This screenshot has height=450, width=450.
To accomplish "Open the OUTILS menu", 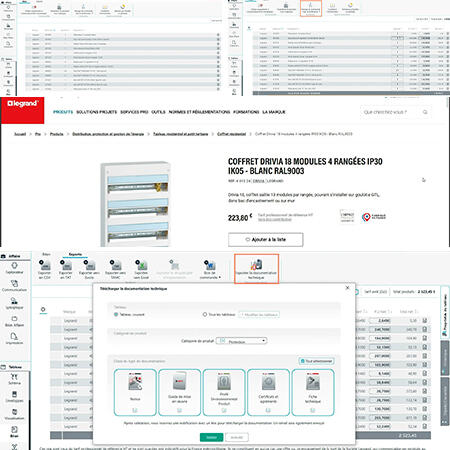I will (158, 112).
